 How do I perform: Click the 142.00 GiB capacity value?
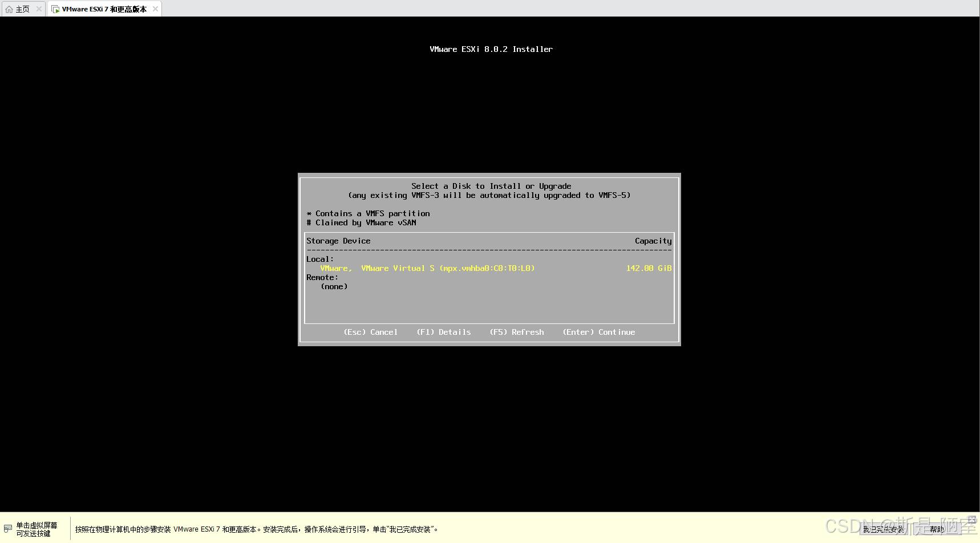click(x=649, y=268)
